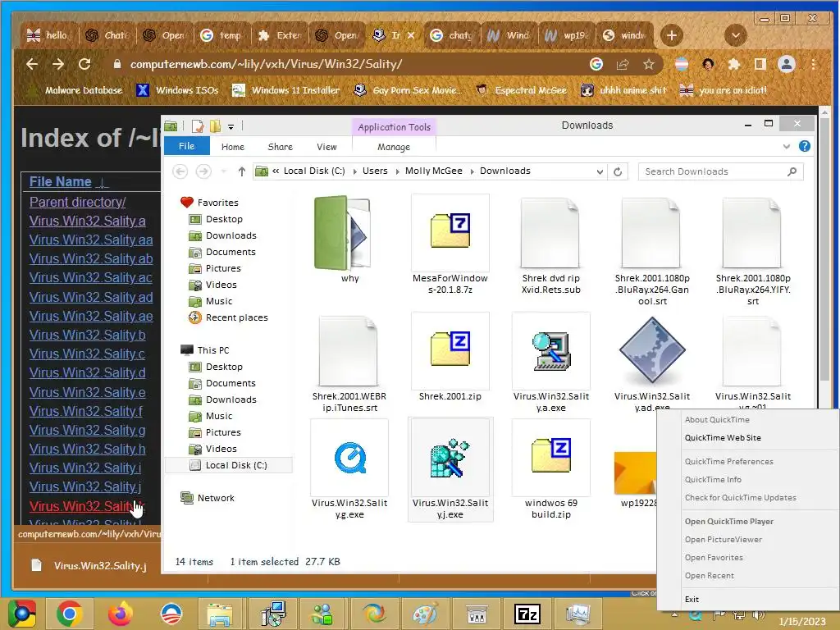Select Virus.Win32.Sality.a.exe file icon

(551, 351)
